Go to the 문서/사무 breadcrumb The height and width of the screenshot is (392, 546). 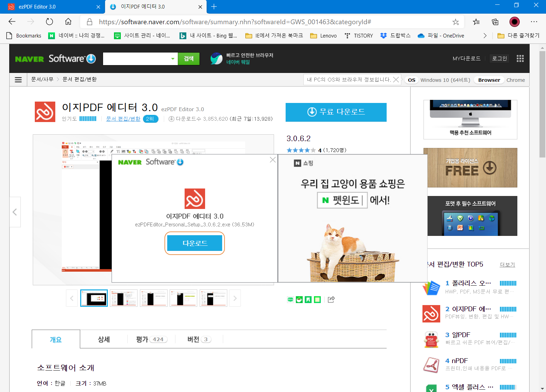(x=42, y=79)
